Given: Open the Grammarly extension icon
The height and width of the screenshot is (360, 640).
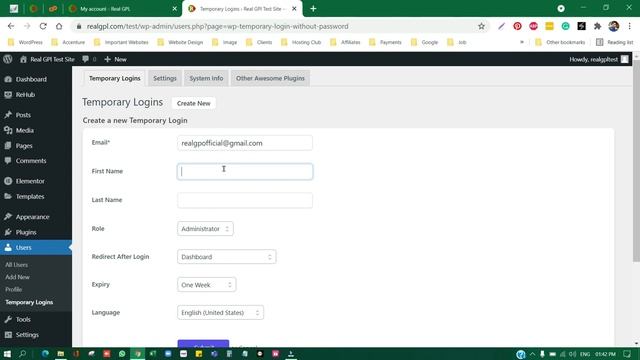Looking at the screenshot, I should (565, 26).
